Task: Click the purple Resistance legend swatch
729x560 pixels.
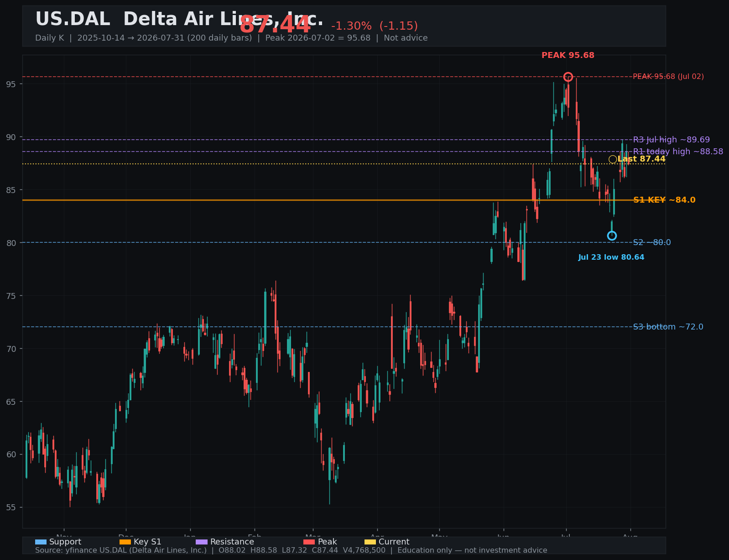Action: pyautogui.click(x=202, y=542)
